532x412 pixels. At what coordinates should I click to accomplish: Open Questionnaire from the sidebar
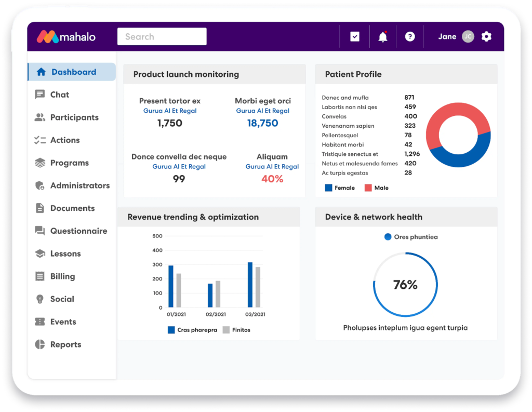(78, 231)
